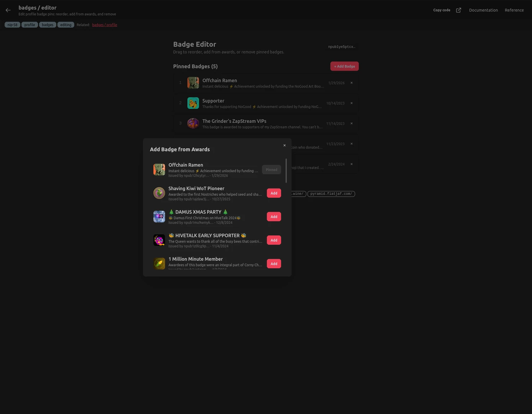Click the 'Issued by npub1z0lcg9p…' line
This screenshot has width=532, height=414.
click(198, 246)
